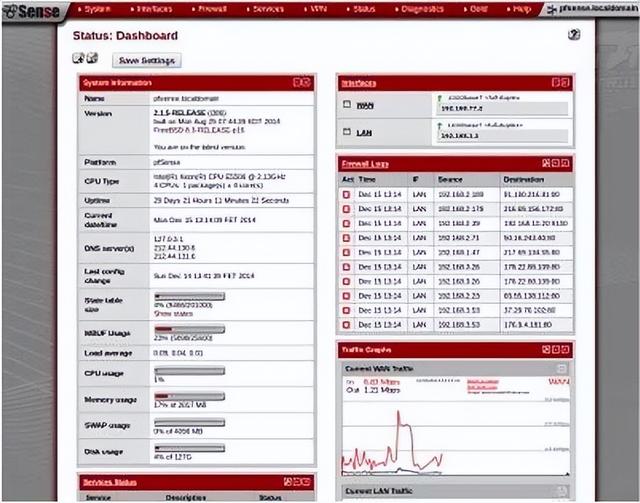Close the System Information widget

tap(308, 82)
